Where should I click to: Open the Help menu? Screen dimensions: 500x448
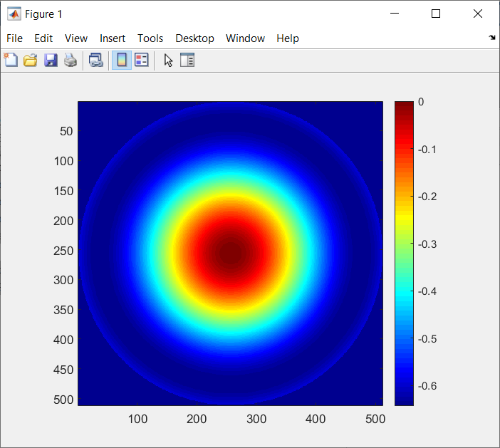click(x=288, y=38)
